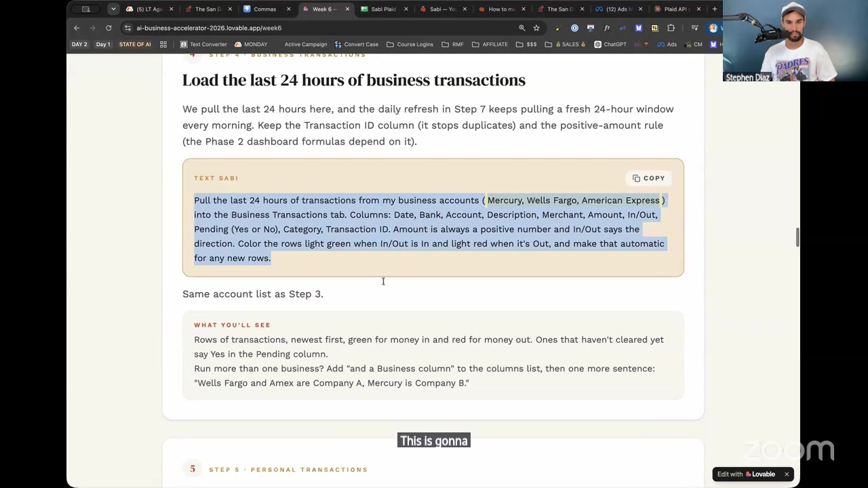The image size is (868, 488).
Task: View site information icon in address bar
Action: 127,28
